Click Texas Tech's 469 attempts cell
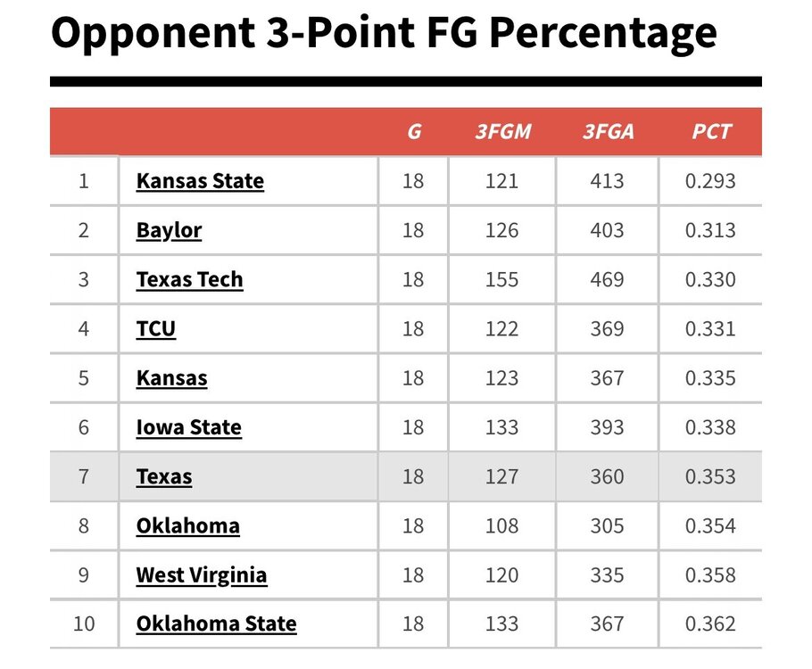 607,279
